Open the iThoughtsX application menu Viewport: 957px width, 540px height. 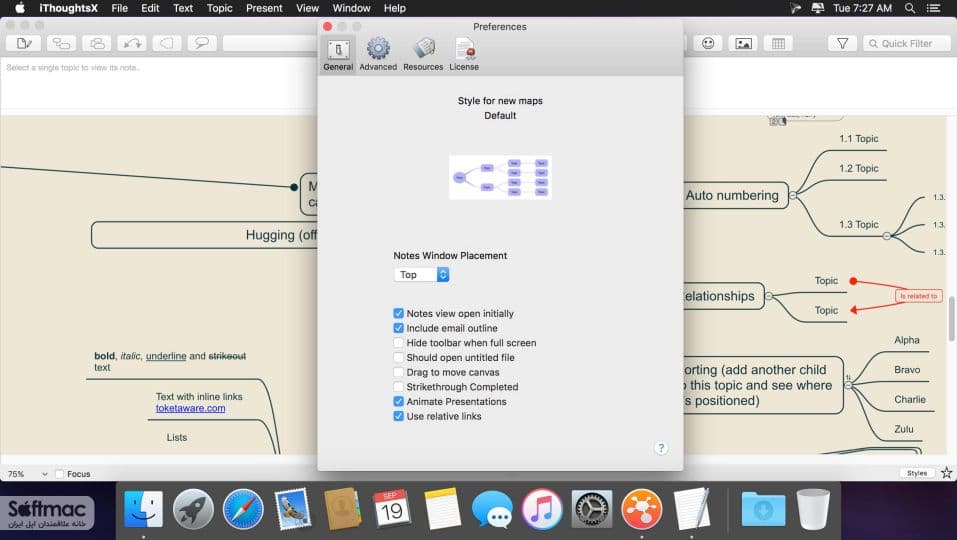[x=68, y=8]
